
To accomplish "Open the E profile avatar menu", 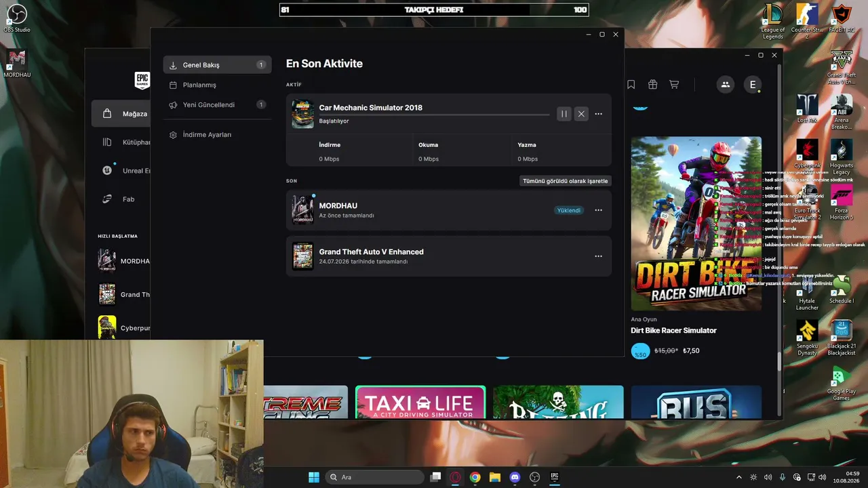I will point(753,85).
